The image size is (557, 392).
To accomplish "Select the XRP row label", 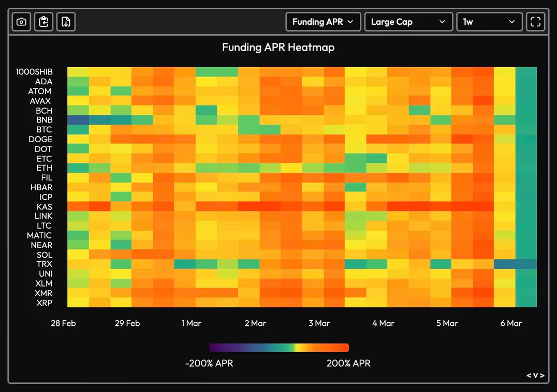I will pos(45,303).
